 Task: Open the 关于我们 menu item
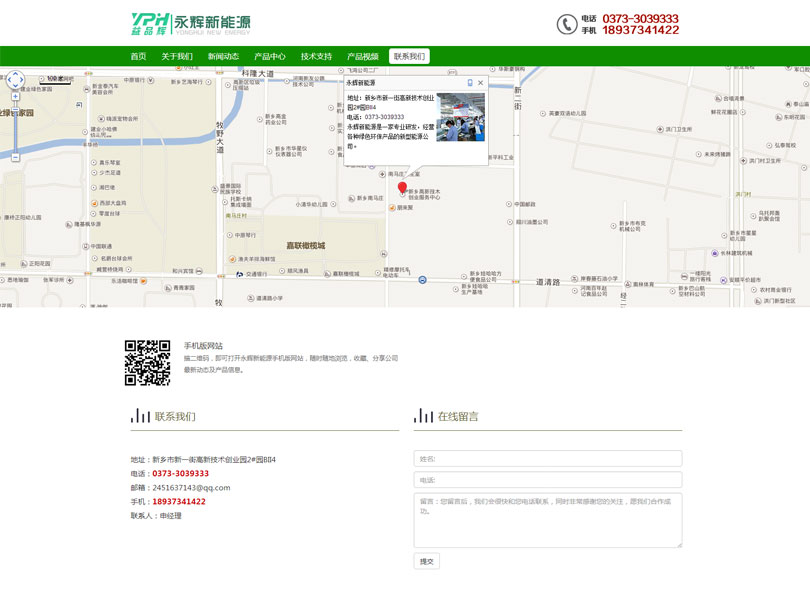click(x=177, y=57)
